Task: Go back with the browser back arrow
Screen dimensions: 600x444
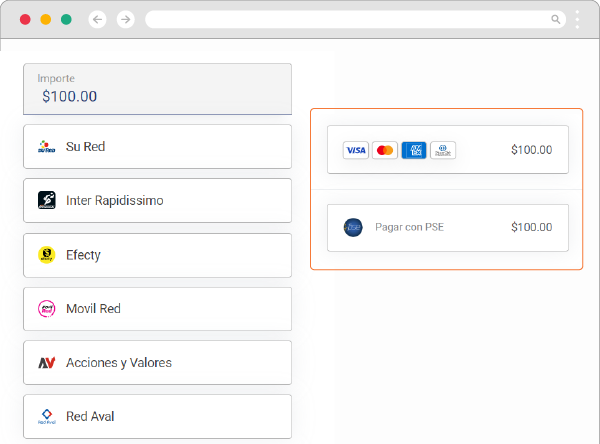Action: (x=97, y=19)
